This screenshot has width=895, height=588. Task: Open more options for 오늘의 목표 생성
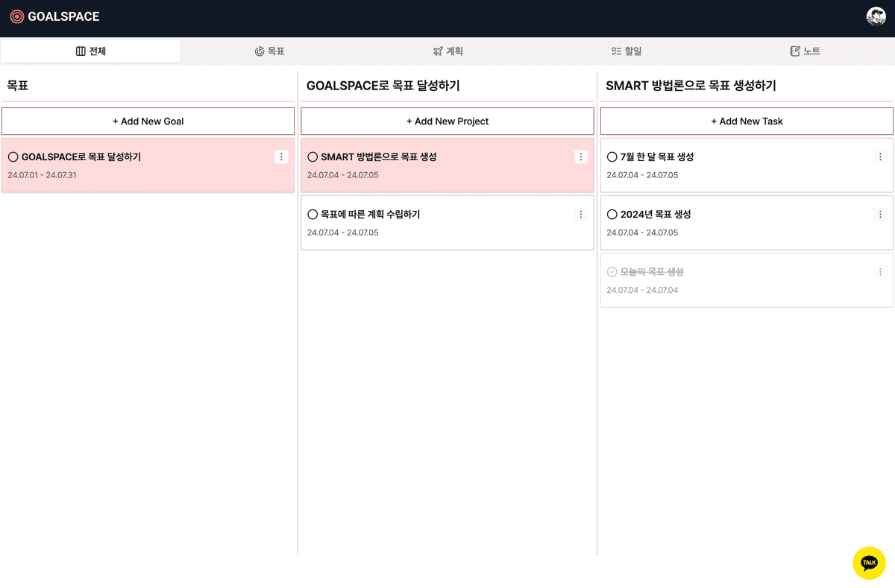click(x=880, y=272)
